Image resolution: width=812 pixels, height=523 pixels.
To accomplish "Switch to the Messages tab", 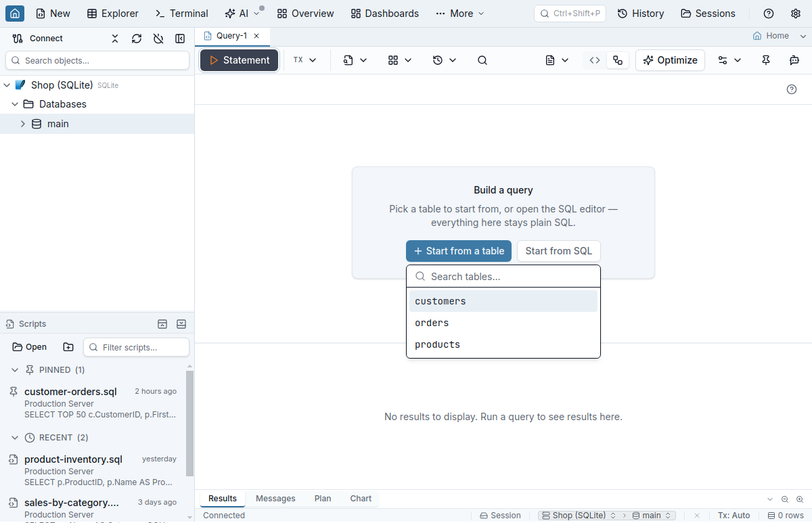I will pos(275,499).
